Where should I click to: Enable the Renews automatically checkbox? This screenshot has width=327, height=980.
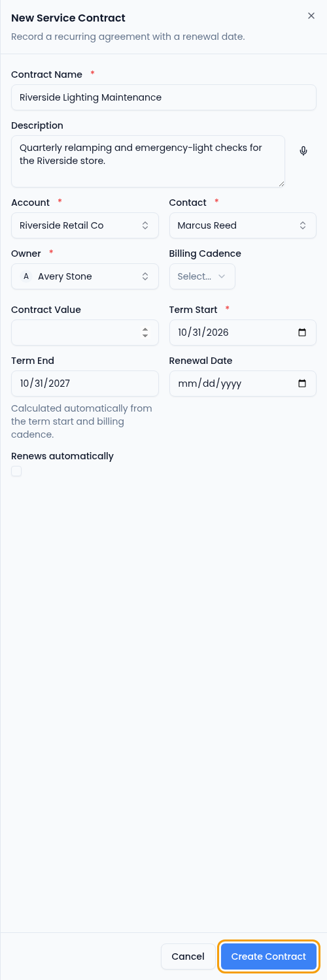point(16,471)
